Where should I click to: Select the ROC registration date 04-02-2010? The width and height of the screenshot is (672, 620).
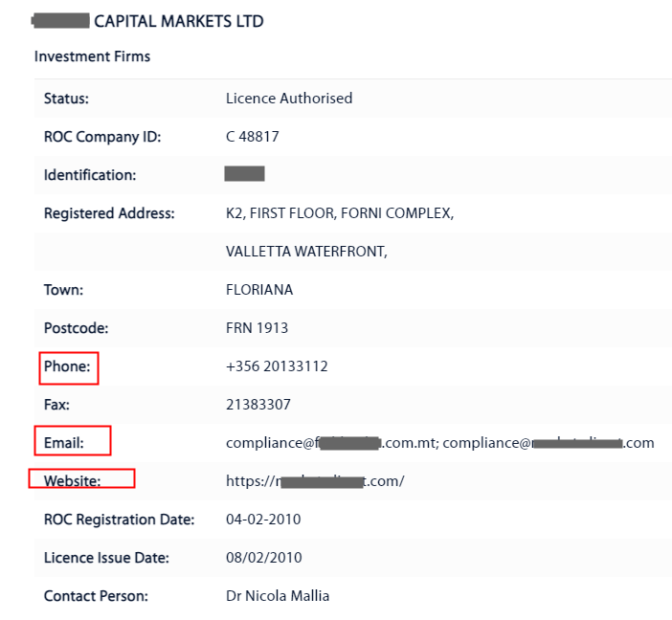tap(263, 520)
